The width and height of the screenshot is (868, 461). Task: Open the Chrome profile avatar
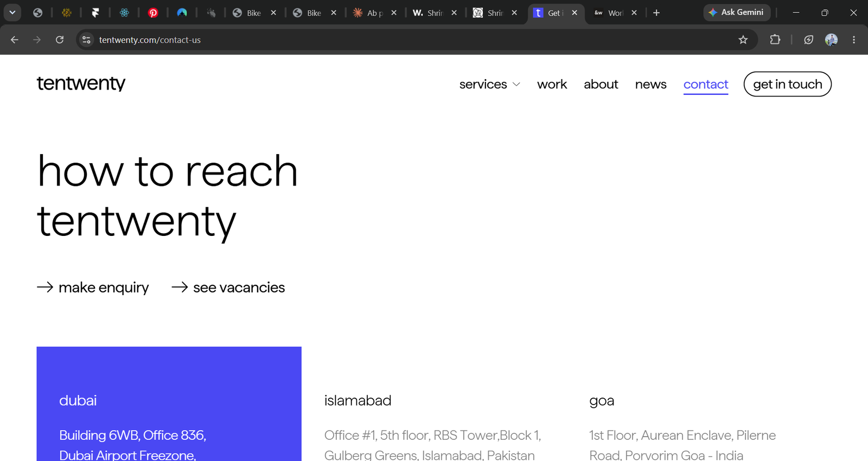[x=831, y=40]
